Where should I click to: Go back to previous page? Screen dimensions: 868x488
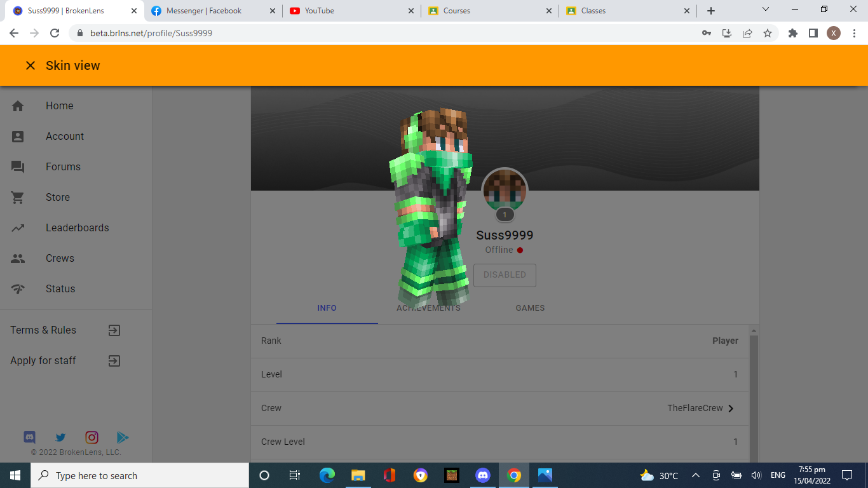pos(14,33)
